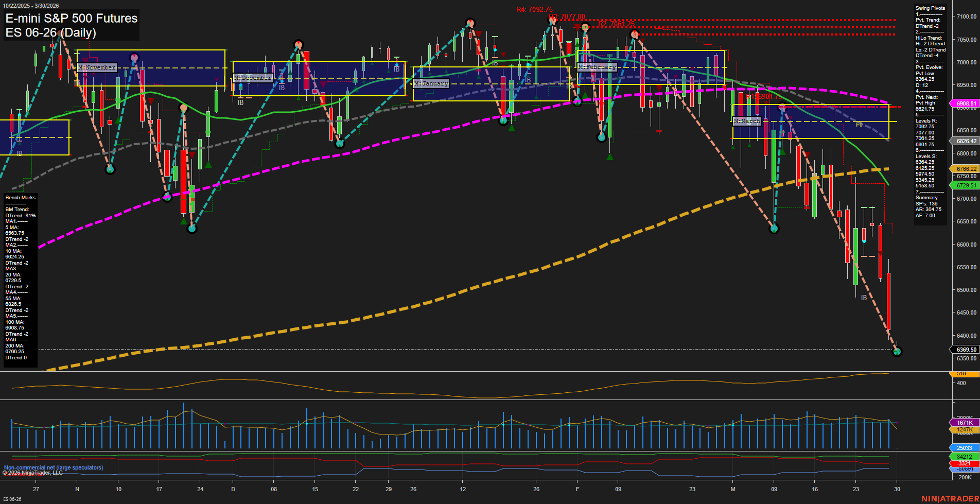
Task: Click the gray 6826.42 price marker
Action: (964, 140)
